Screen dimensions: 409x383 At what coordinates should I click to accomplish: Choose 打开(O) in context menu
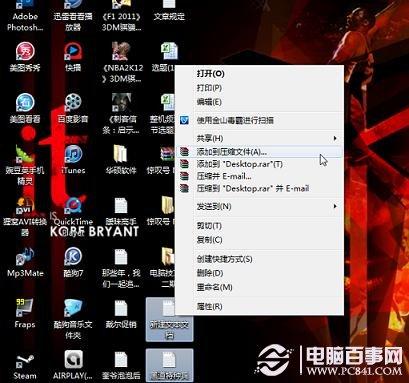259,74
